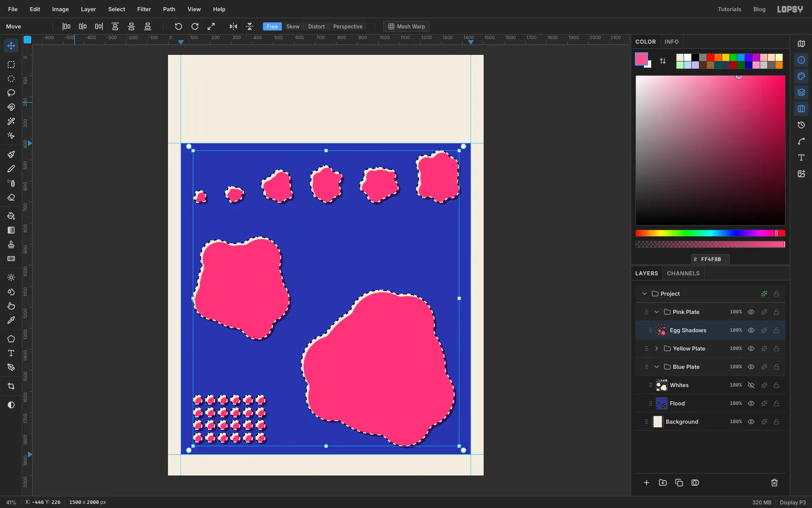The width and height of the screenshot is (812, 508).
Task: Align left edges icon in options bar
Action: [x=66, y=26]
